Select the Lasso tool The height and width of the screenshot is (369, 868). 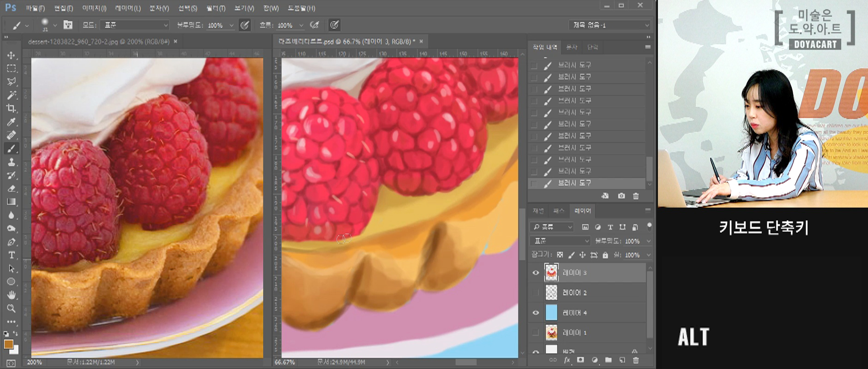(11, 82)
